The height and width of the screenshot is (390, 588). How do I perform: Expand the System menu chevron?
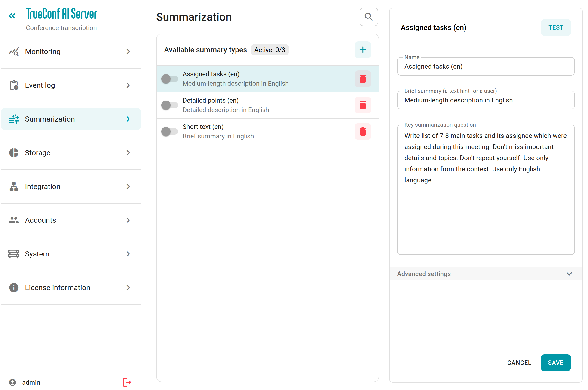(128, 254)
